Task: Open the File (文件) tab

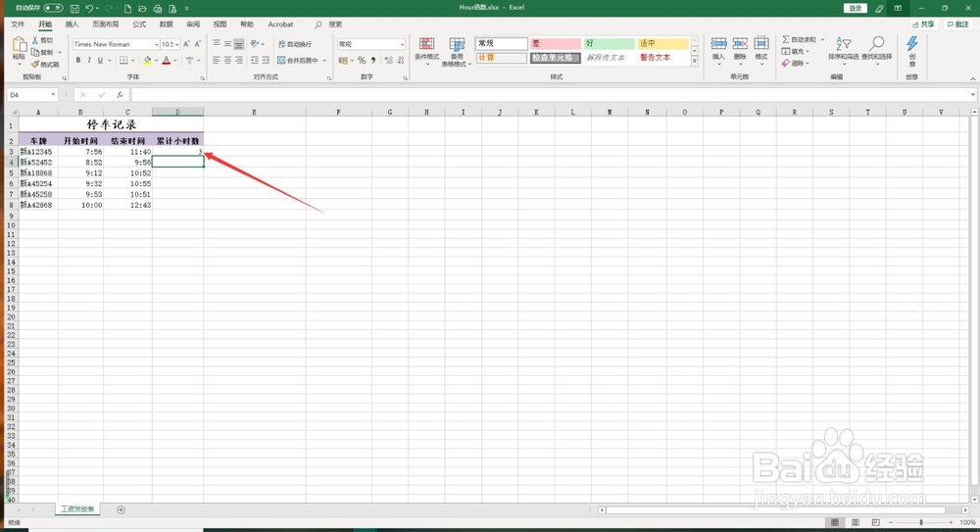Action: coord(18,24)
